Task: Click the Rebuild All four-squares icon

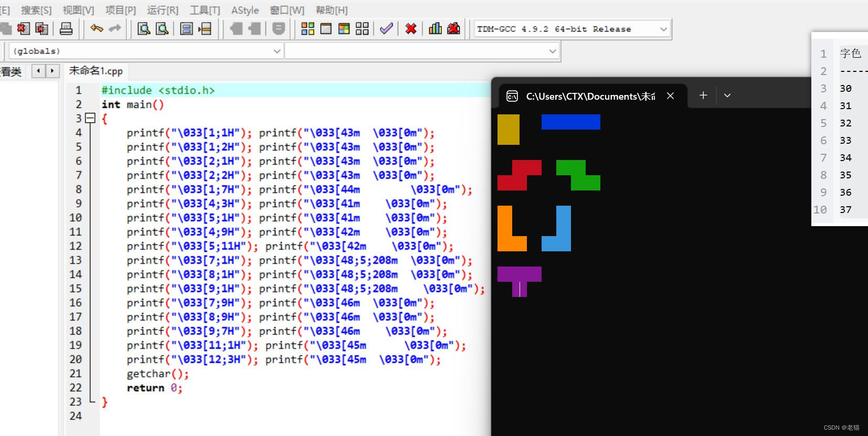Action: (362, 29)
